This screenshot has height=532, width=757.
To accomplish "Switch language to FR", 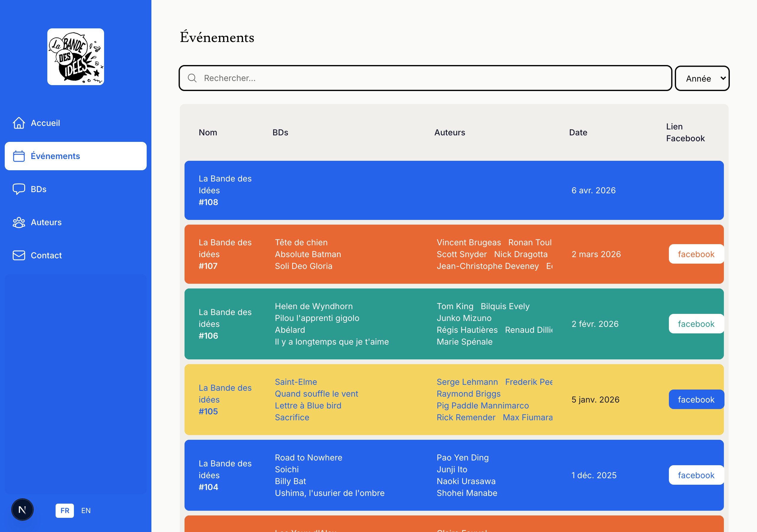I will [65, 511].
